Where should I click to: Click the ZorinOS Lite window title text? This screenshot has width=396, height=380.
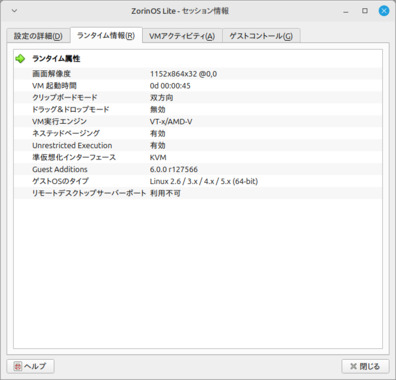180,11
